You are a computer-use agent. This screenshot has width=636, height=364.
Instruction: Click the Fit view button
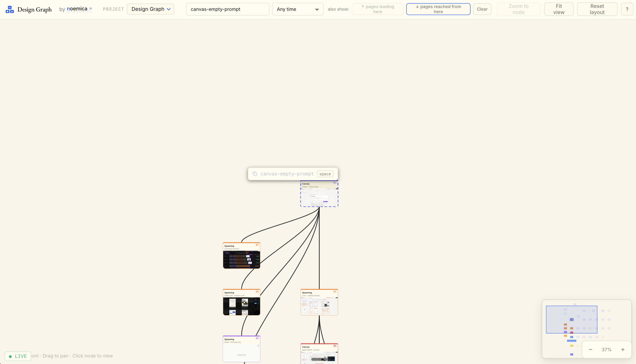[x=559, y=9]
